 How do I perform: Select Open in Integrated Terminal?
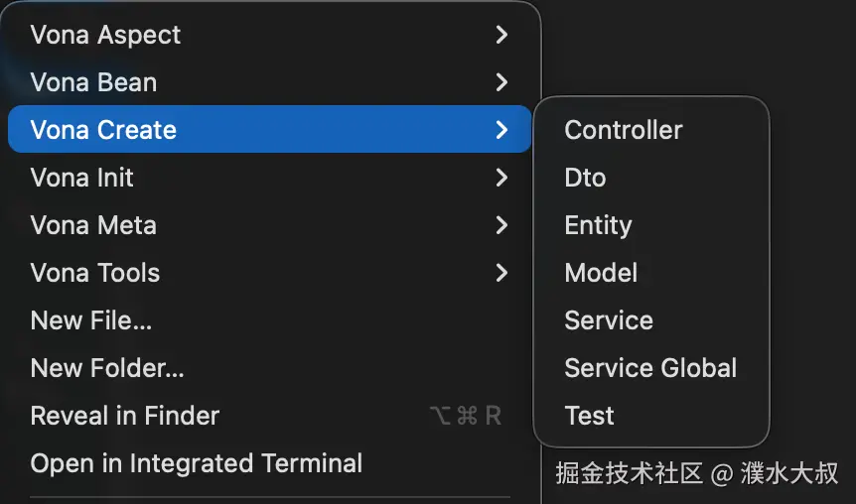click(x=197, y=463)
